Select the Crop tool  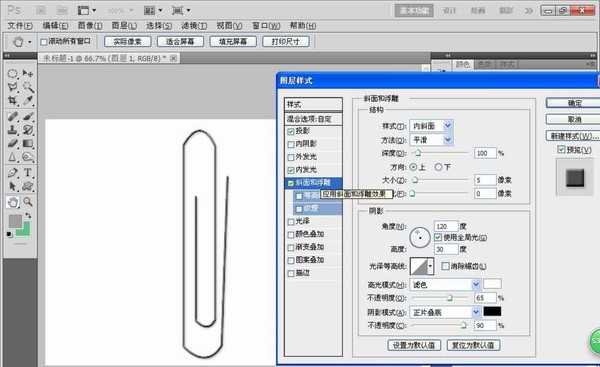coord(13,101)
